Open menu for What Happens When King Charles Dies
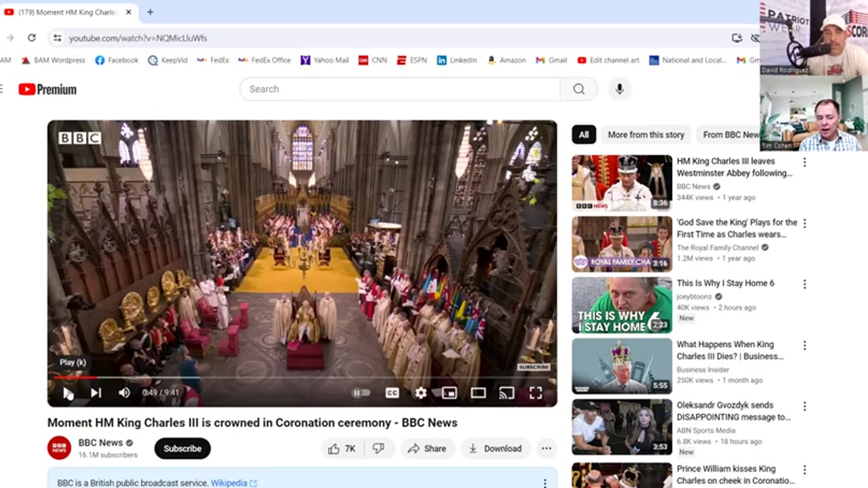868x488 pixels. 805,346
